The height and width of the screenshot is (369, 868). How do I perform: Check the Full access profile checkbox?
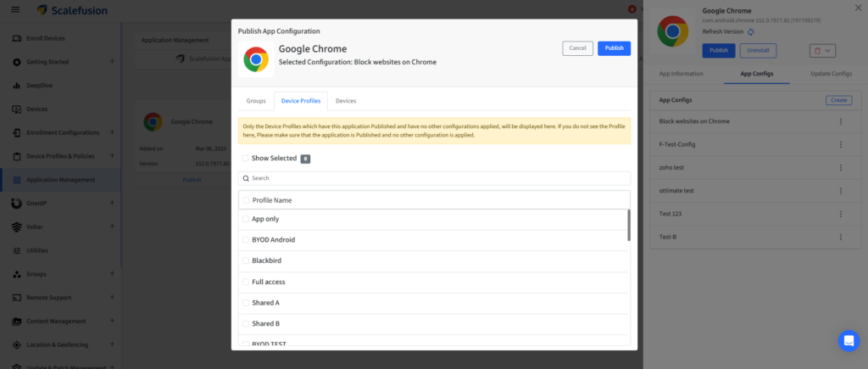[246, 282]
